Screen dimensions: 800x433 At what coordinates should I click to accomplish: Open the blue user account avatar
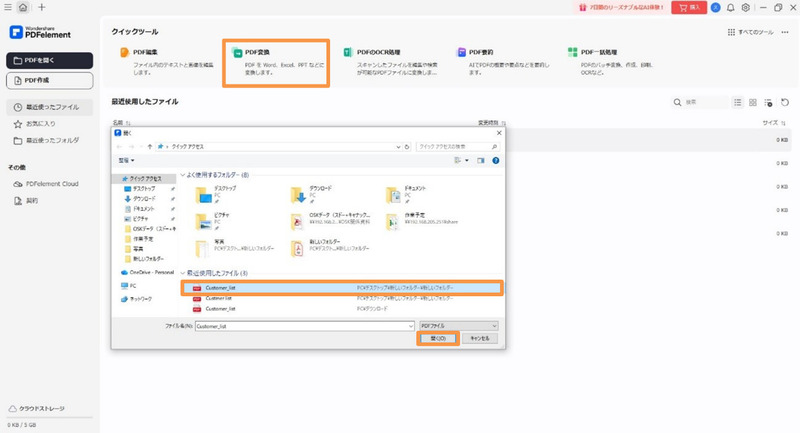716,8
